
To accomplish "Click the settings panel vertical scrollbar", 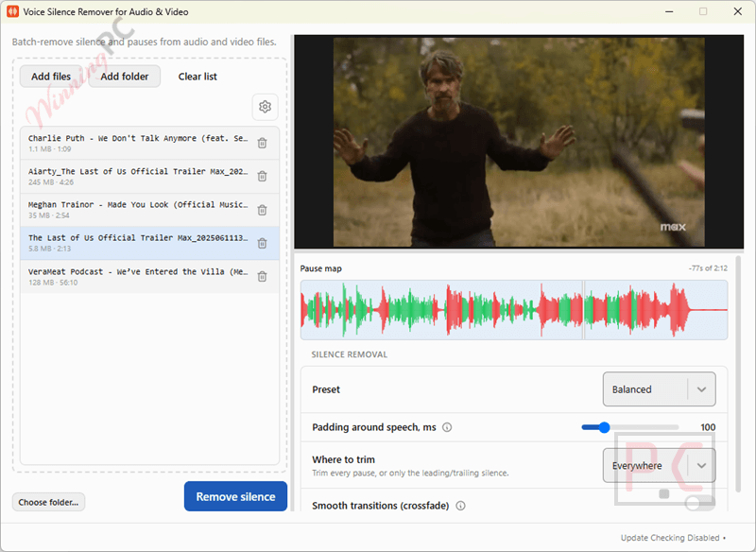I will (738, 373).
